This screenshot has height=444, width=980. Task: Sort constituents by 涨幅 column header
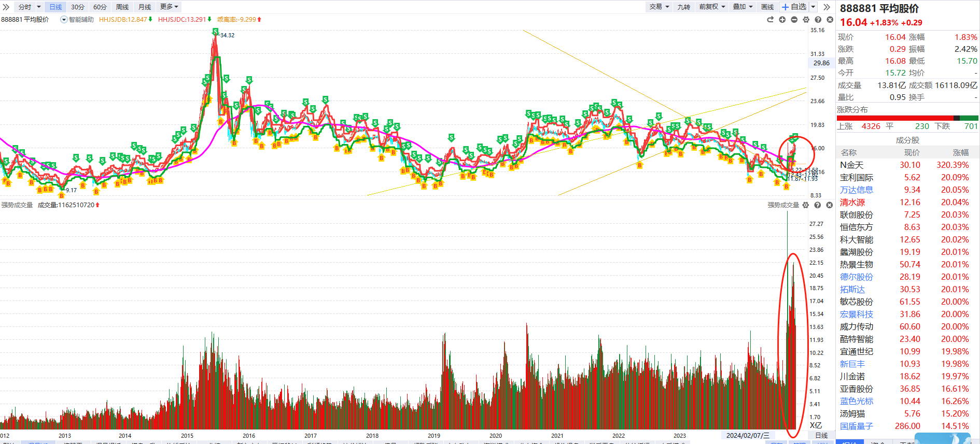pos(960,153)
